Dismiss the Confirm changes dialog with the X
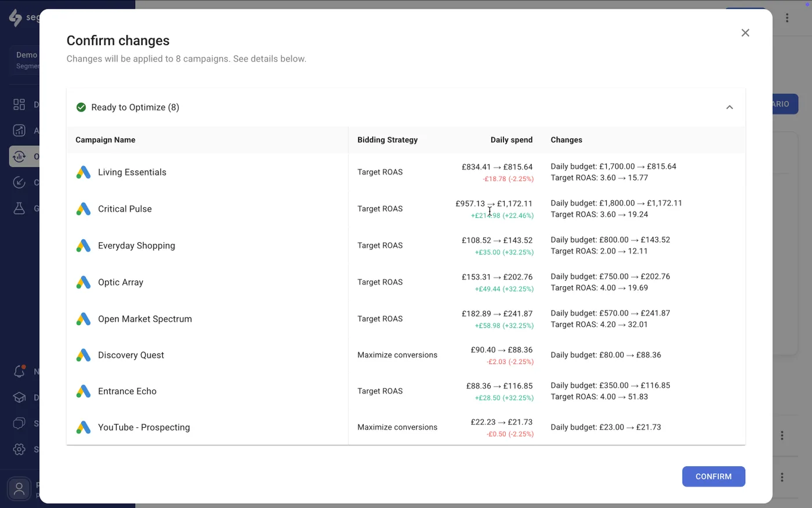This screenshot has height=508, width=812. 745,33
